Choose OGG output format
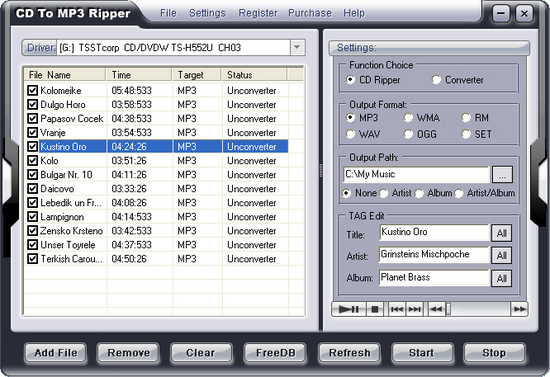Viewport: 550px width, 377px height. point(408,134)
